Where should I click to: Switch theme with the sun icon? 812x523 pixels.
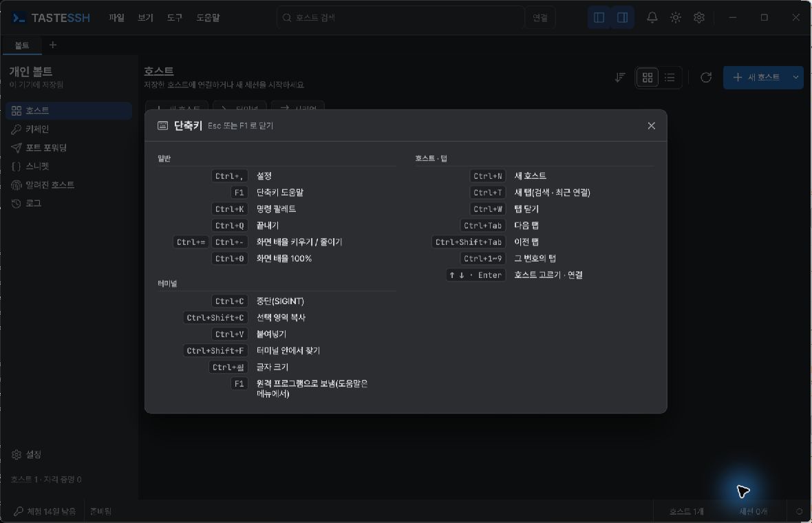pos(675,18)
